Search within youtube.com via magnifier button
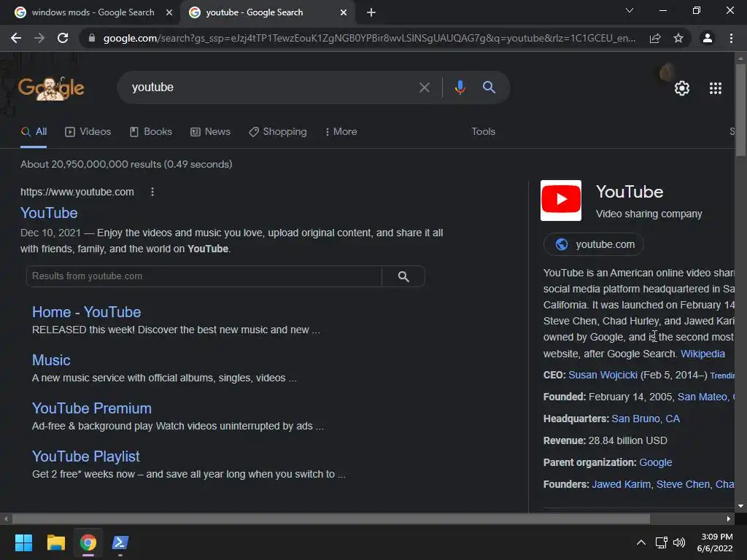747x560 pixels. (x=403, y=276)
